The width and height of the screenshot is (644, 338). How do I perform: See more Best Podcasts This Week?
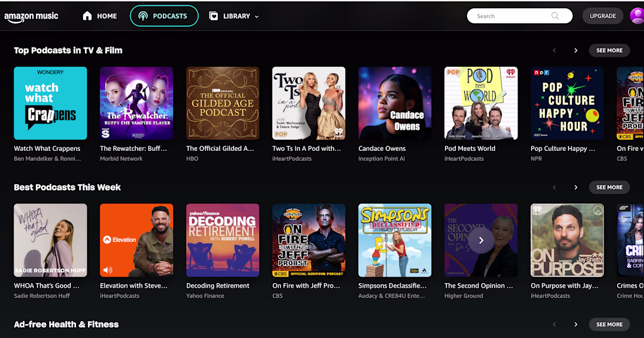pyautogui.click(x=609, y=188)
